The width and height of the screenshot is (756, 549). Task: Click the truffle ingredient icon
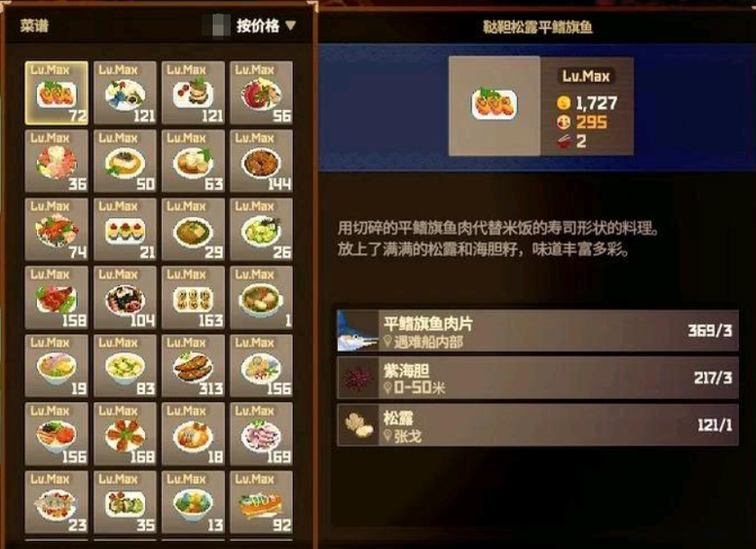tap(358, 425)
